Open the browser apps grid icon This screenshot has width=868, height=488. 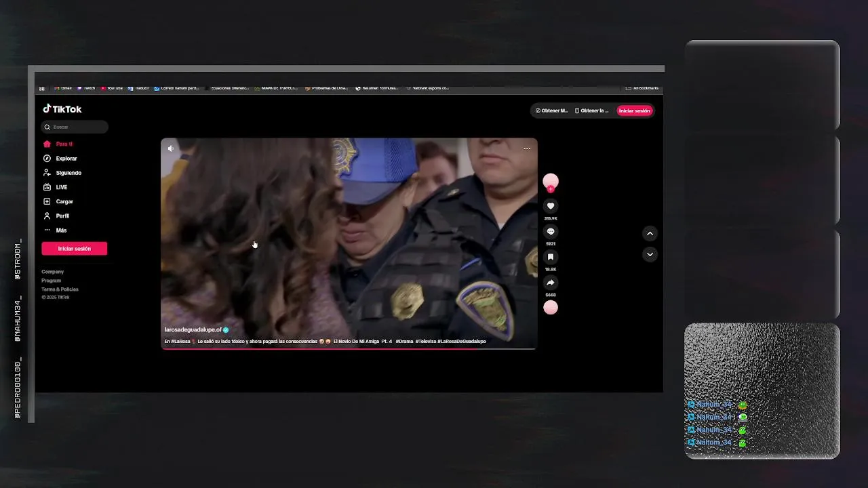click(x=42, y=88)
